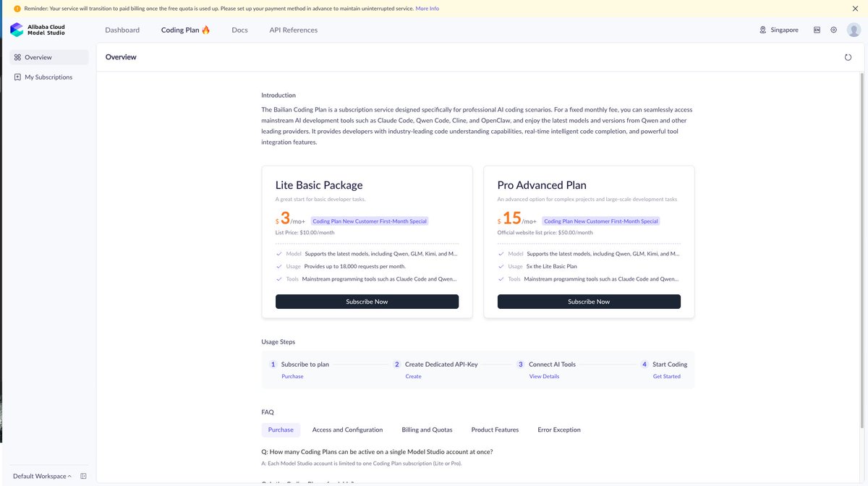Click the Lite Basic Package title
868x486 pixels.
click(319, 185)
